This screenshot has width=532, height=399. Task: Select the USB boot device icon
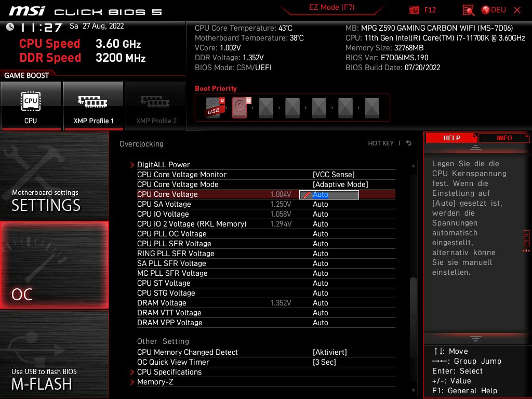pyautogui.click(x=215, y=108)
